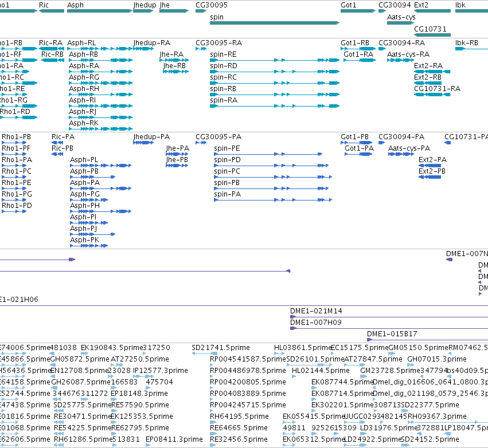
Task: Select protein Ext2-PA
Action: click(430, 166)
